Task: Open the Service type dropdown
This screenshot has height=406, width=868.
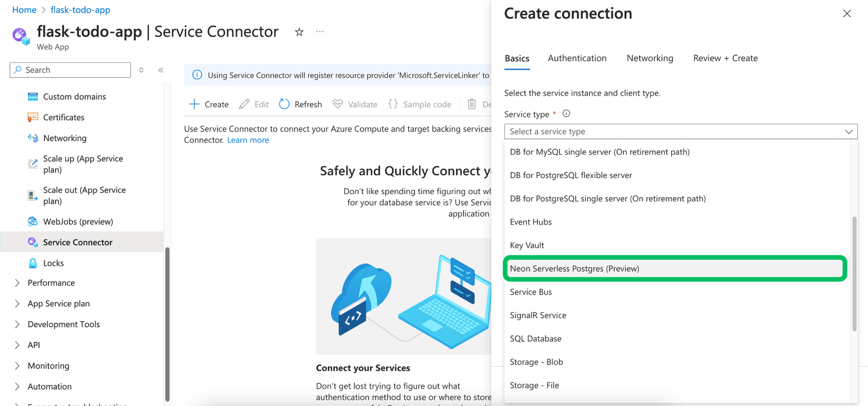Action: tap(680, 132)
